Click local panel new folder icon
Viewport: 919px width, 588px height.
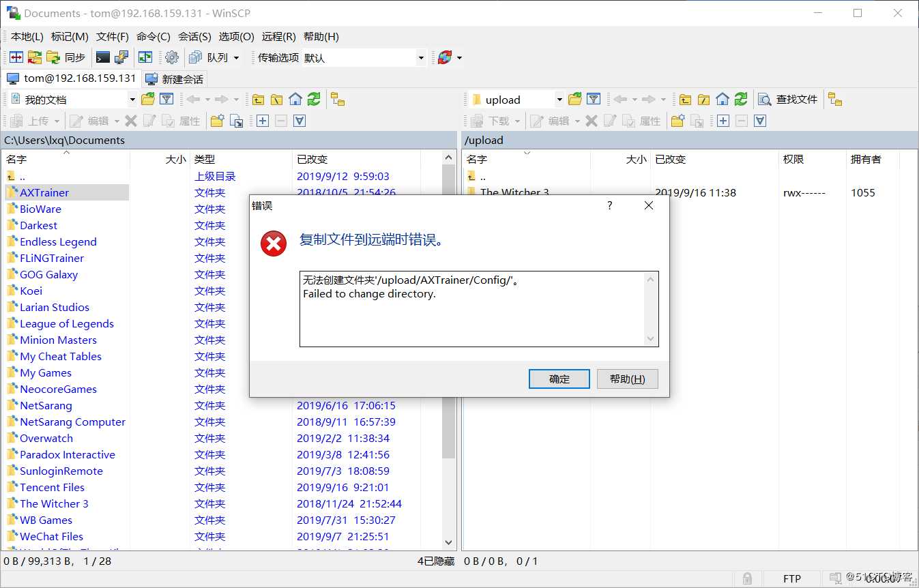click(x=218, y=121)
